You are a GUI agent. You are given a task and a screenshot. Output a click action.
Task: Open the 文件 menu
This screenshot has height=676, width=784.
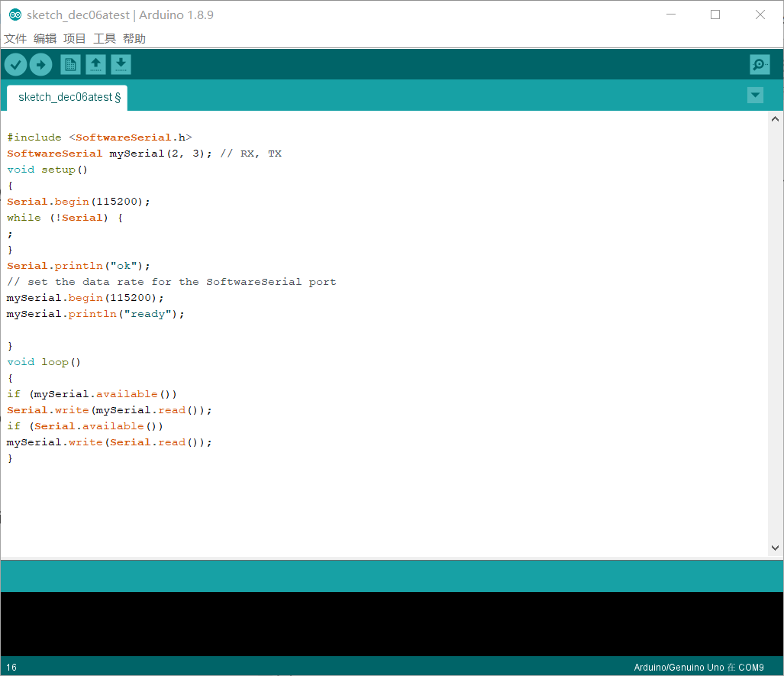(x=15, y=38)
